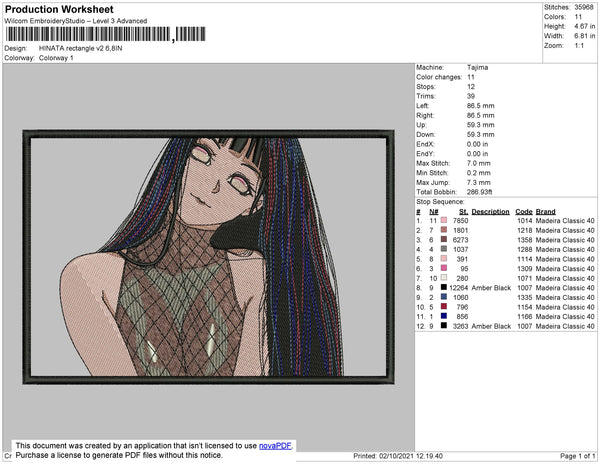
Task: Click the 'Brand' column header
Action: [545, 212]
